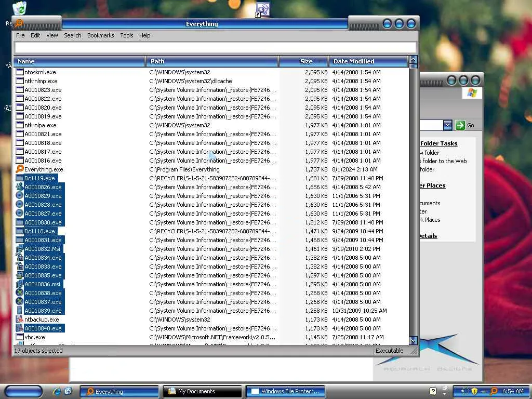
Task: Switch to Everything in the taskbar
Action: [x=119, y=392]
